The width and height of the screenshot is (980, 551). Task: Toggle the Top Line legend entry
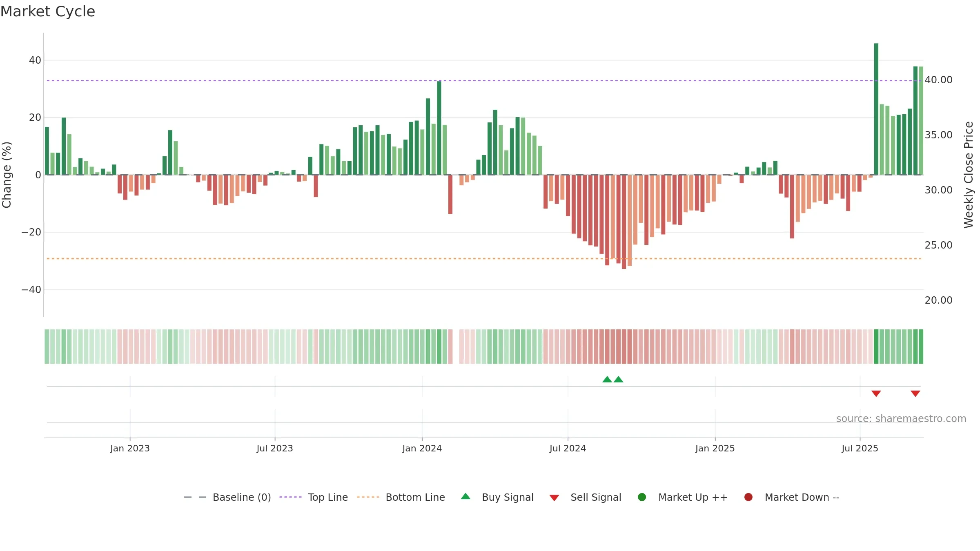point(314,497)
